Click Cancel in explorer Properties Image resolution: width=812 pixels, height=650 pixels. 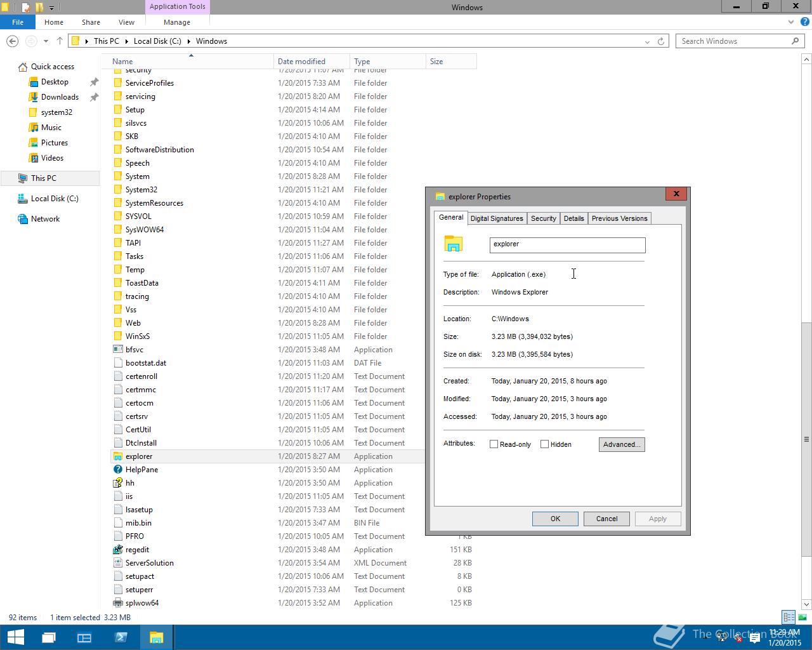[606, 519]
